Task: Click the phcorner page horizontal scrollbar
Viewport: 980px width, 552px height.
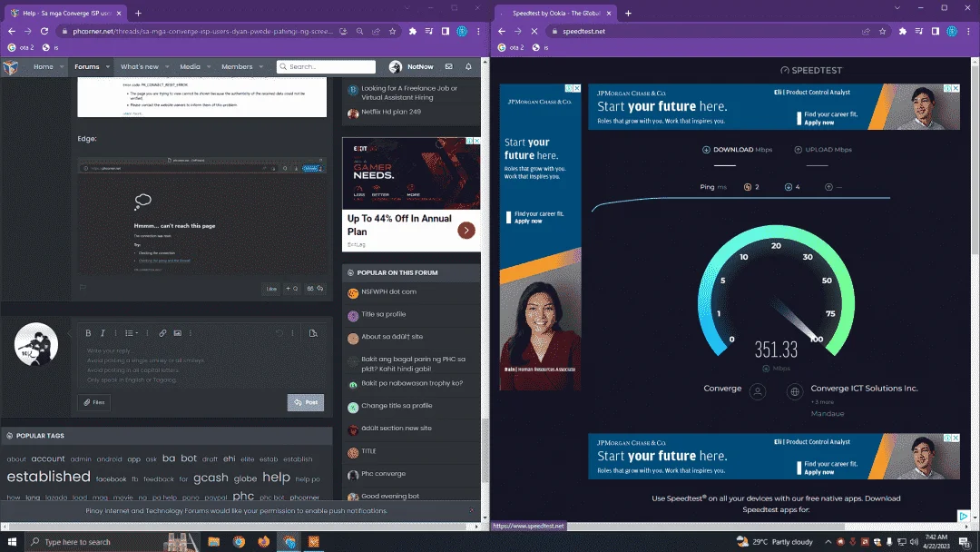Action: point(240,527)
